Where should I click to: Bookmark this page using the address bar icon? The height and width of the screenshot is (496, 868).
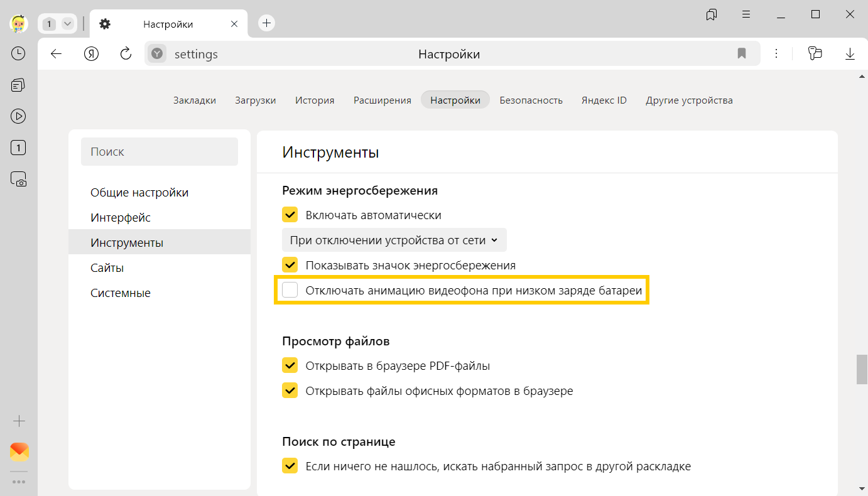click(x=742, y=54)
